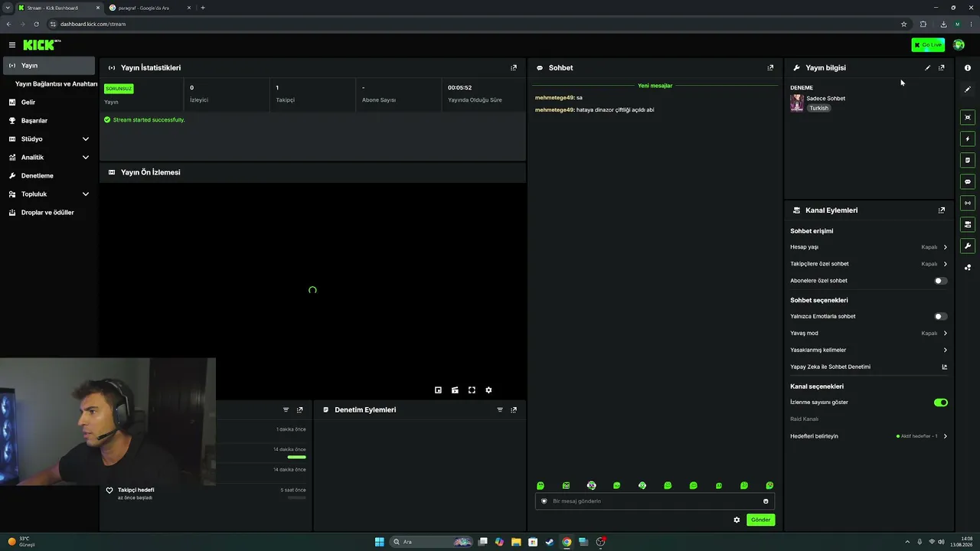The width and height of the screenshot is (980, 551).
Task: Open chat settings gear next to Gönder
Action: (737, 520)
